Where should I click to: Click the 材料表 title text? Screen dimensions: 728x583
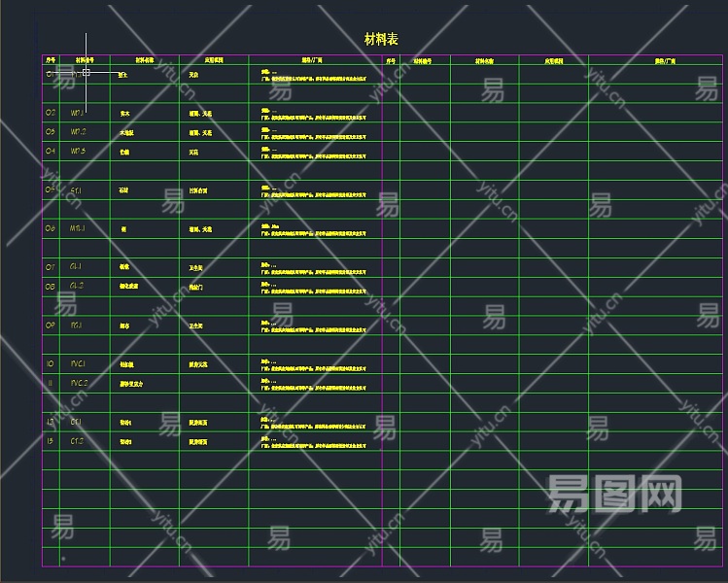click(x=380, y=39)
